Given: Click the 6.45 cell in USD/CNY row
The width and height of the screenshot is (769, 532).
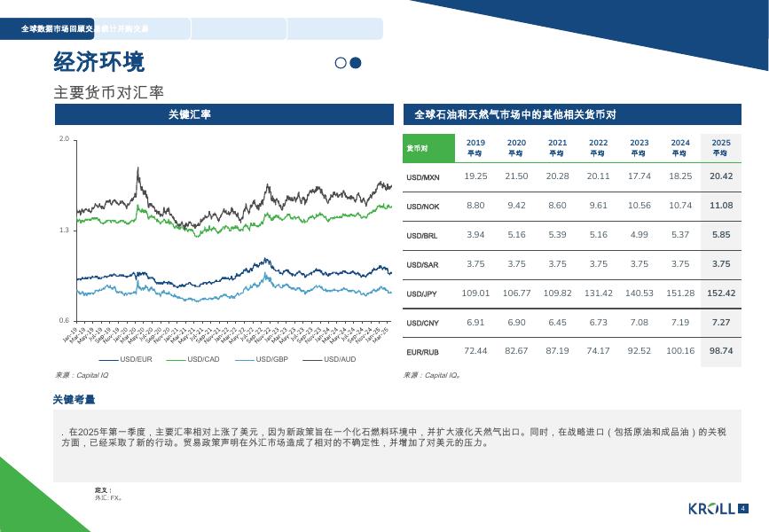Looking at the screenshot, I should coord(557,323).
